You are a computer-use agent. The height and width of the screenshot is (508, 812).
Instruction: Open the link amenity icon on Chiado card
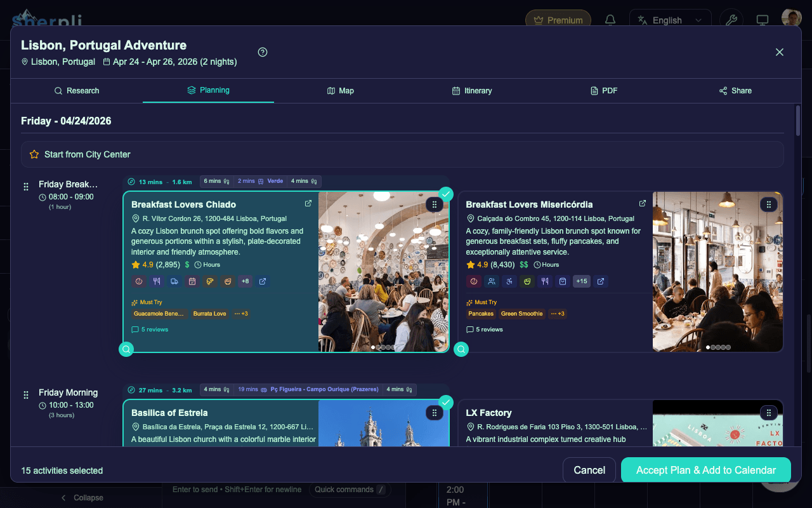[x=263, y=281]
